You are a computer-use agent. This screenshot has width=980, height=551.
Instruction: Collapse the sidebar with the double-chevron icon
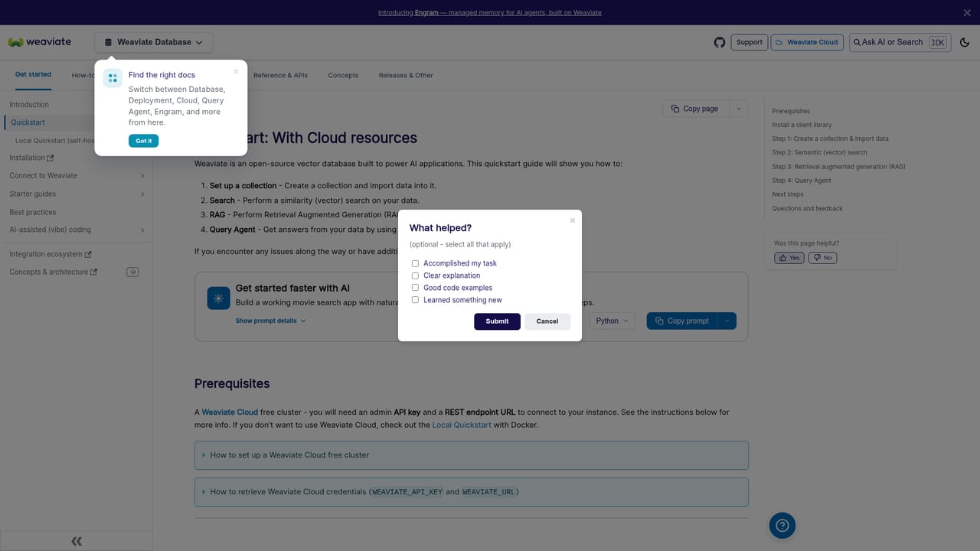(77, 541)
